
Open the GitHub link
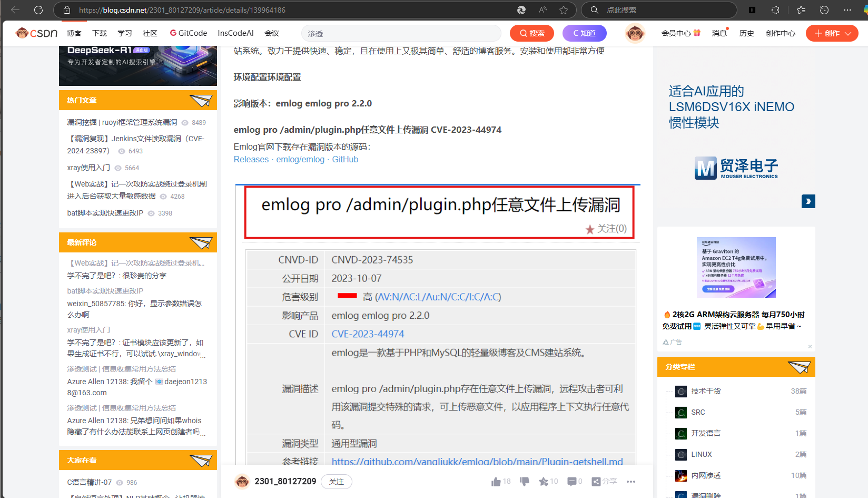[x=345, y=160]
